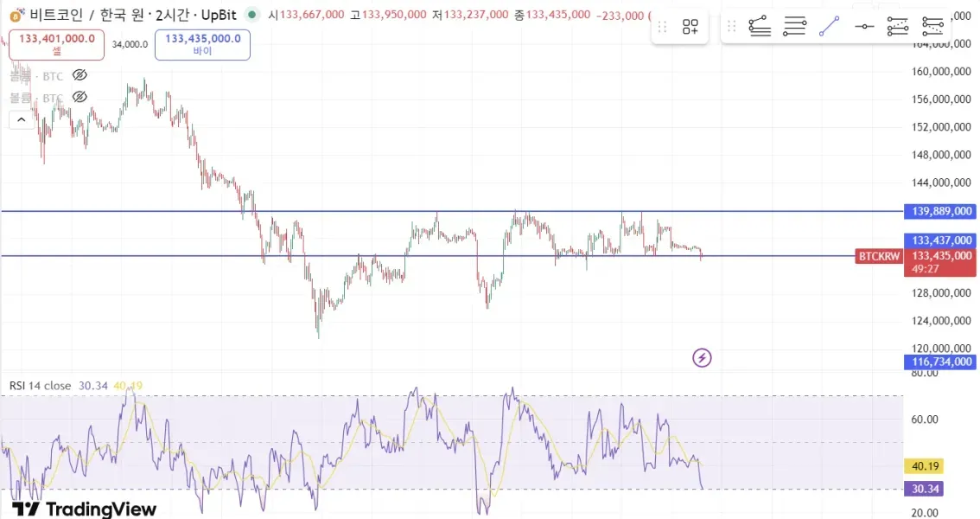Viewport: 980px width, 519px height.
Task: Click the 152,000,000 price axis label
Action: point(940,127)
